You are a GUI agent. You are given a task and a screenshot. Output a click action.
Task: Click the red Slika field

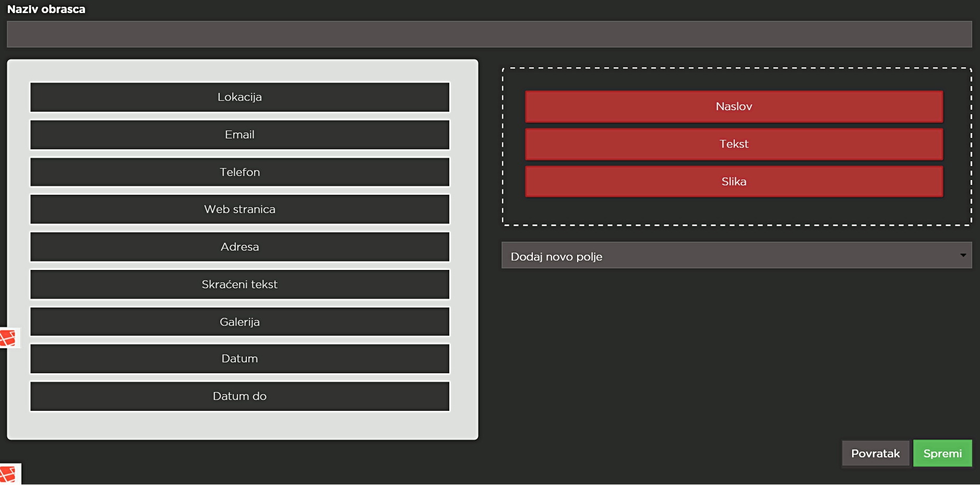click(734, 182)
